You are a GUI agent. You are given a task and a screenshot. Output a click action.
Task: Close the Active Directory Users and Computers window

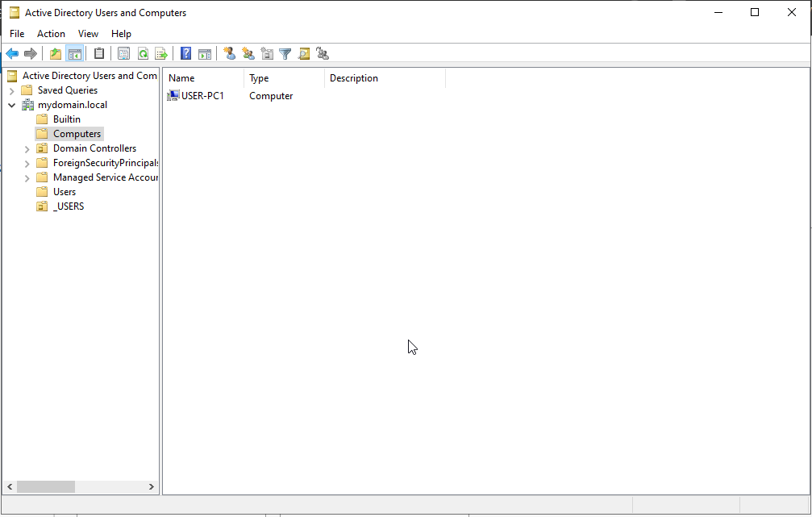[791, 12]
